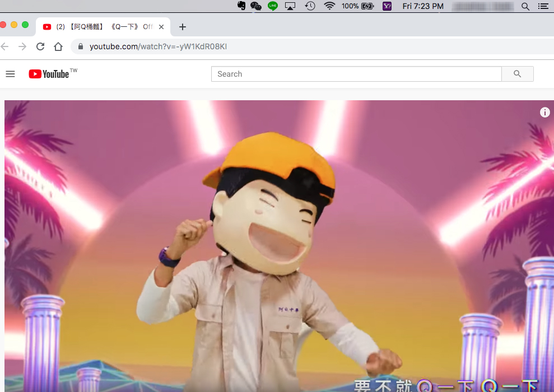Open the YouTube hamburger guide menu
This screenshot has width=554, height=392.
click(10, 74)
